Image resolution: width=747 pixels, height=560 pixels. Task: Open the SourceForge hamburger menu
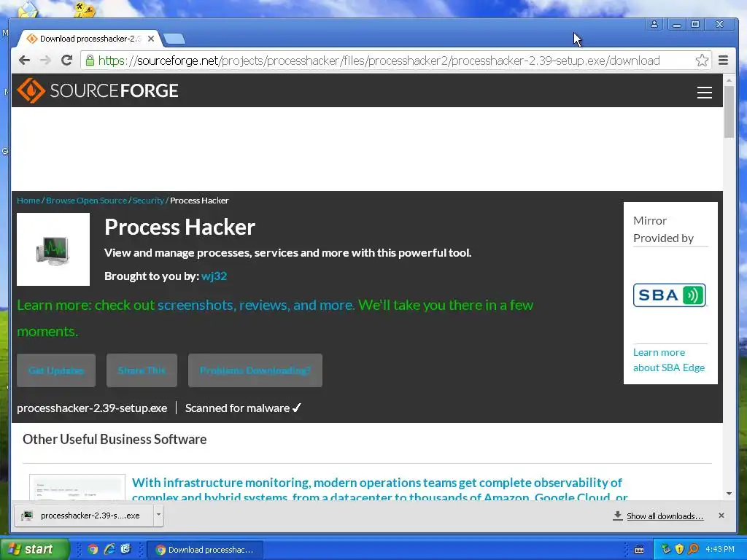tap(705, 93)
